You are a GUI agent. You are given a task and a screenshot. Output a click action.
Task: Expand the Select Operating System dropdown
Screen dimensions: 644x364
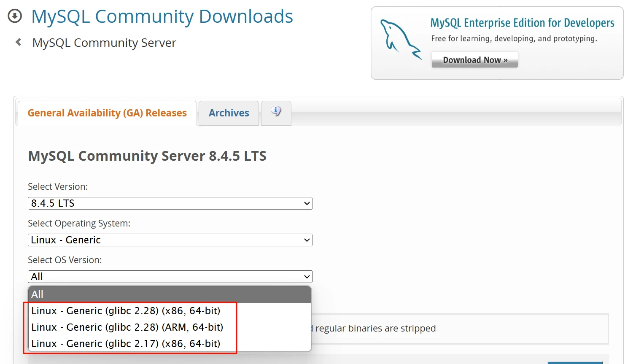click(x=170, y=240)
